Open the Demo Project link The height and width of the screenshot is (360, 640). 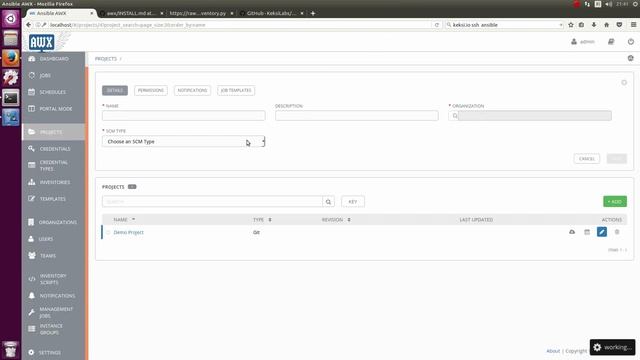tap(129, 232)
